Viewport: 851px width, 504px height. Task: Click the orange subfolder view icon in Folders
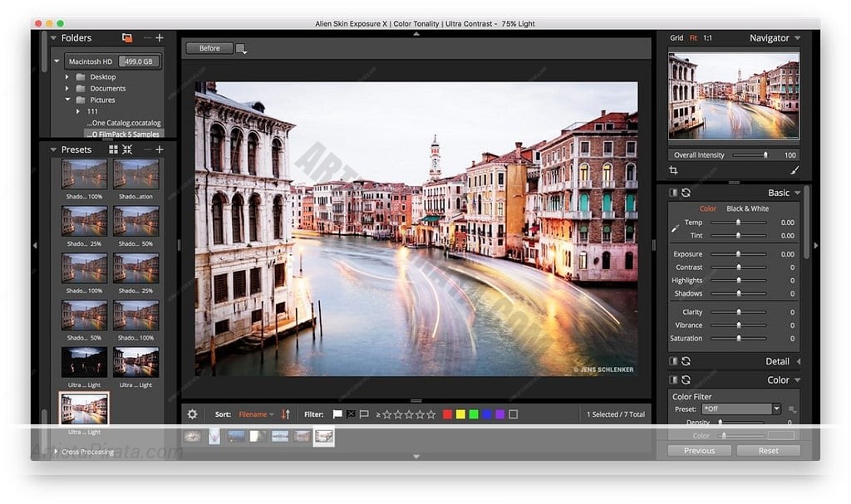(x=127, y=37)
